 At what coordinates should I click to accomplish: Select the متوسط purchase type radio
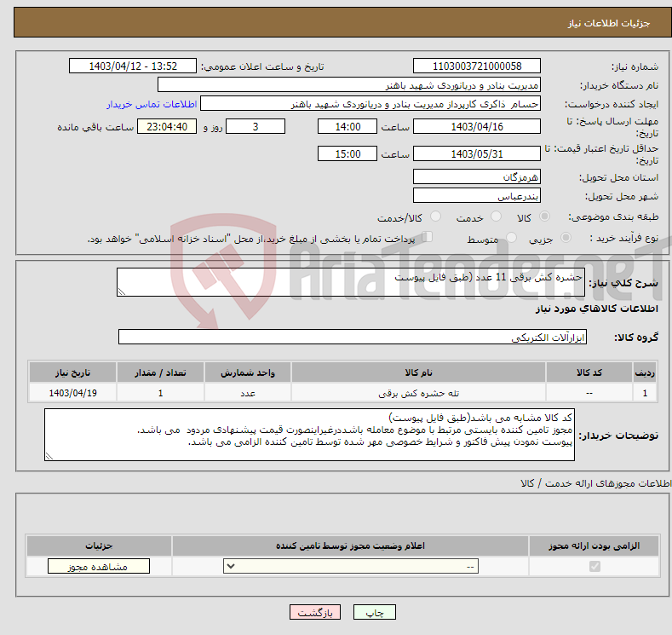(511, 238)
